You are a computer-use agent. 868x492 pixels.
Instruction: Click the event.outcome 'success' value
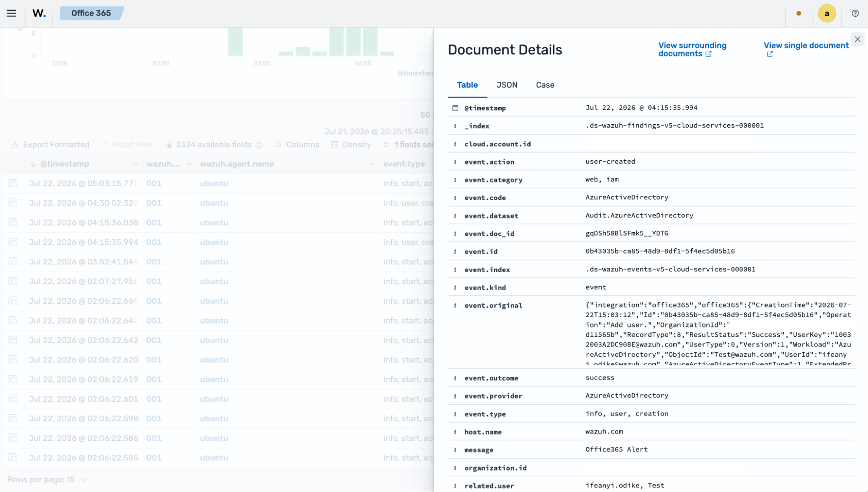click(x=600, y=378)
